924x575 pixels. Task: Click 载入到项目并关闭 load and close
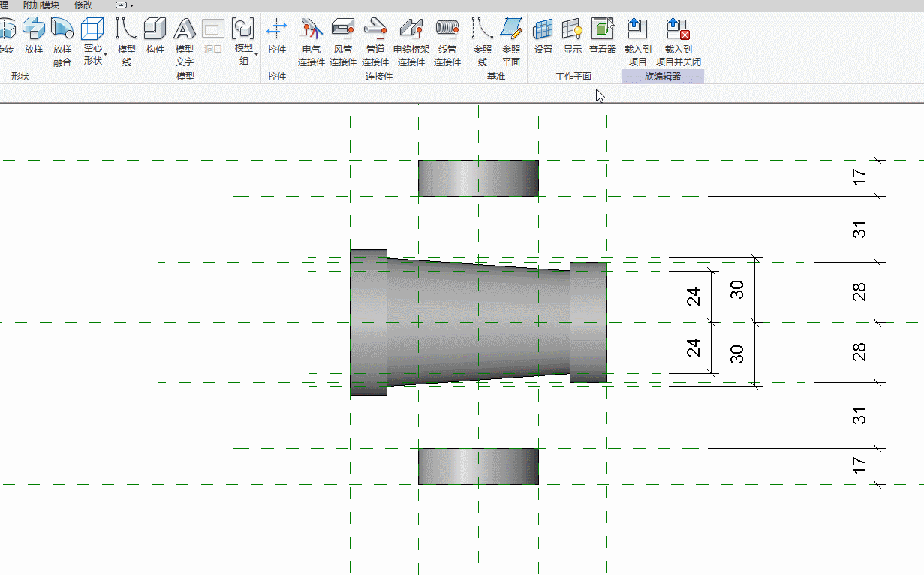point(679,42)
